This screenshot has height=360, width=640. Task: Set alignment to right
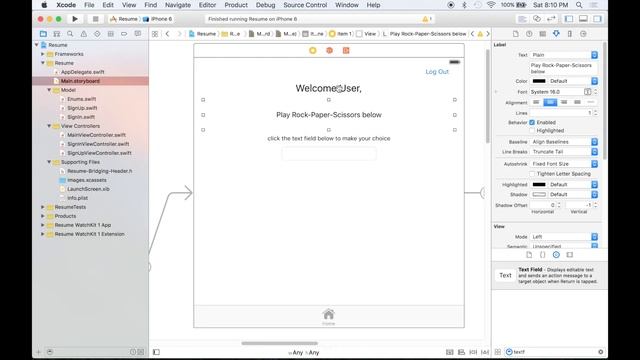pos(564,102)
